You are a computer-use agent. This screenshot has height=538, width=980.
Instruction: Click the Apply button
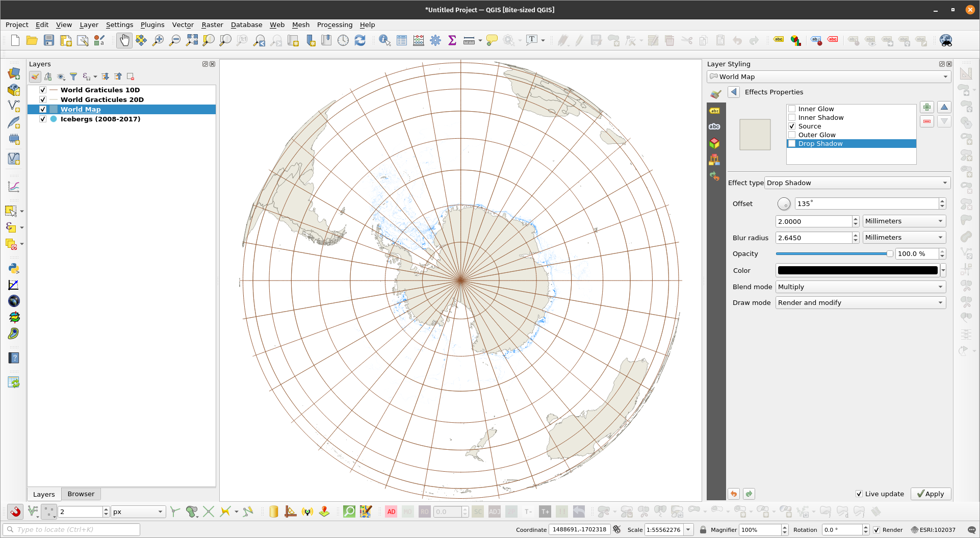coord(931,494)
